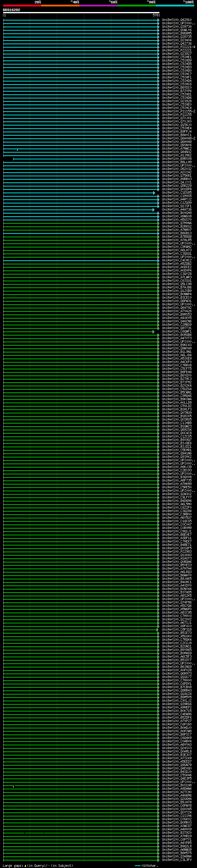Select hit label UniRef100_B2RKG2

[177, 226]
